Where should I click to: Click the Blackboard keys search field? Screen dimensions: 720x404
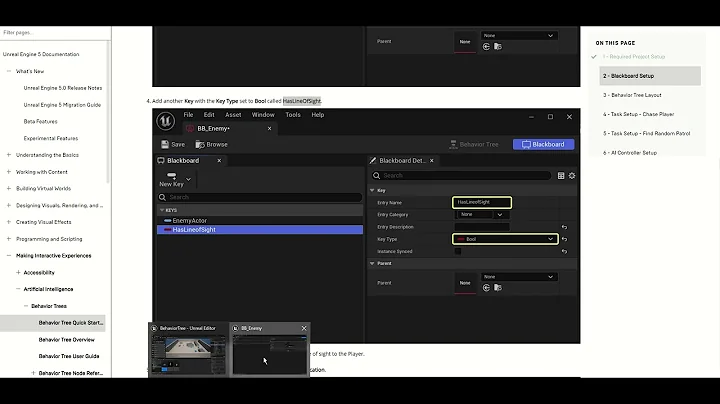[260, 197]
